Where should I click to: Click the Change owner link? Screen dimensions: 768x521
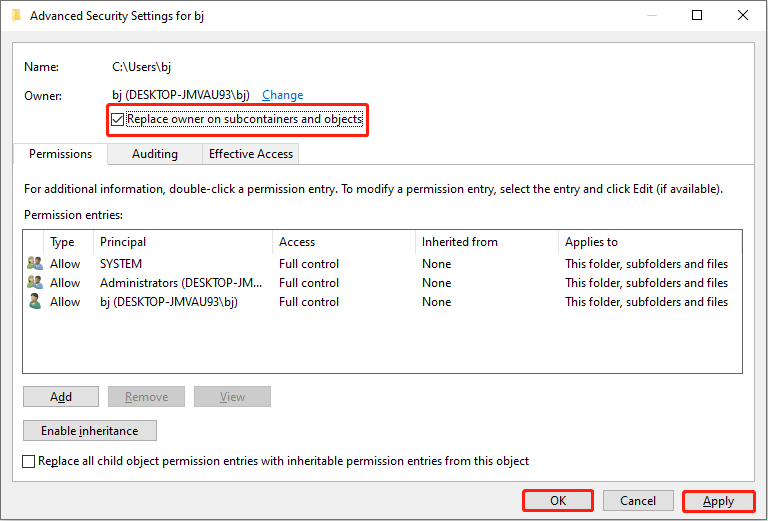[x=282, y=95]
